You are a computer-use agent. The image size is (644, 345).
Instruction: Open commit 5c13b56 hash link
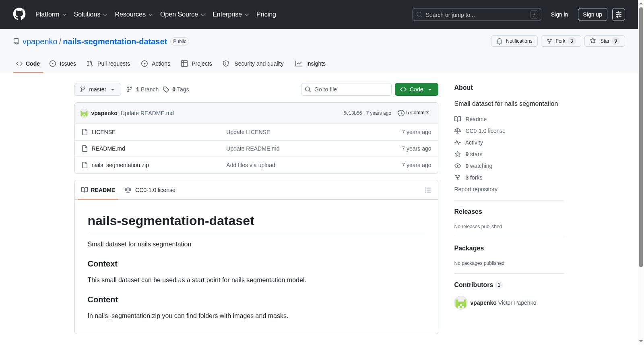click(x=353, y=113)
